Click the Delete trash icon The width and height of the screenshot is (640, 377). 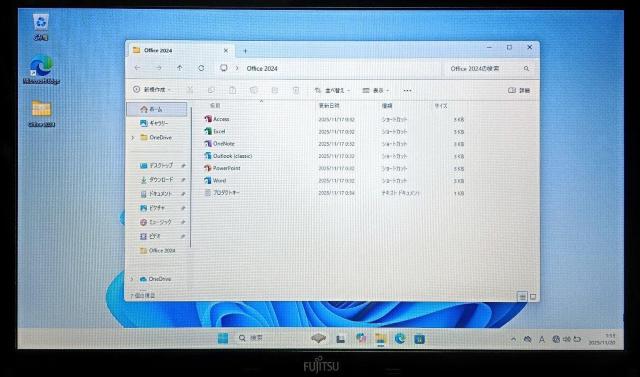(x=296, y=90)
